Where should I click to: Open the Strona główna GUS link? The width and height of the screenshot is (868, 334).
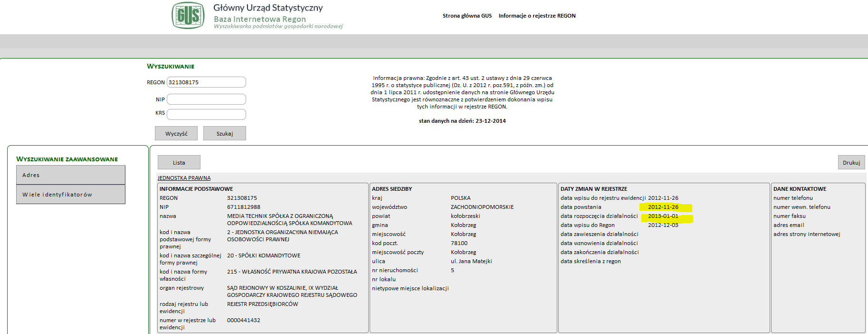(467, 16)
